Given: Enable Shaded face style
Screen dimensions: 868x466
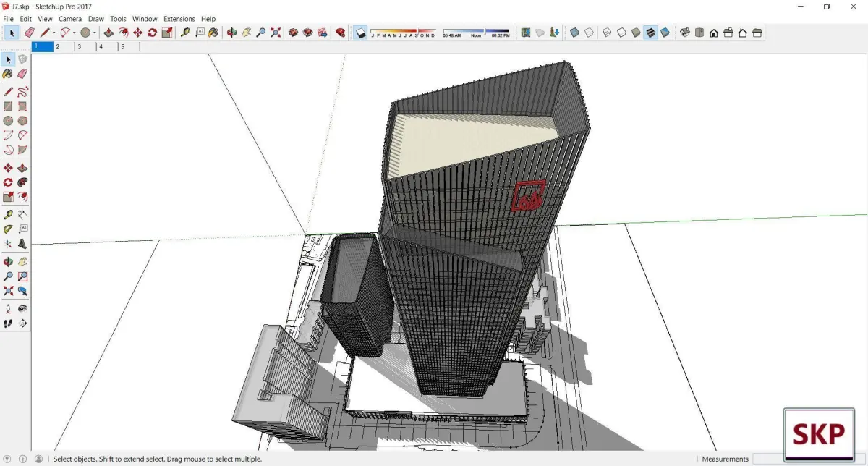Looking at the screenshot, I should [636, 33].
